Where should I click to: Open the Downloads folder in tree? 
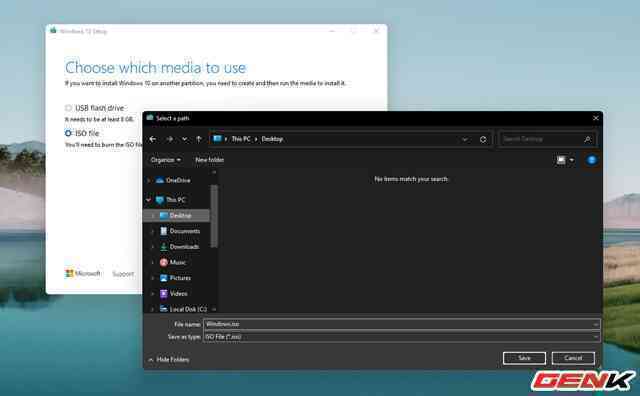click(x=184, y=247)
